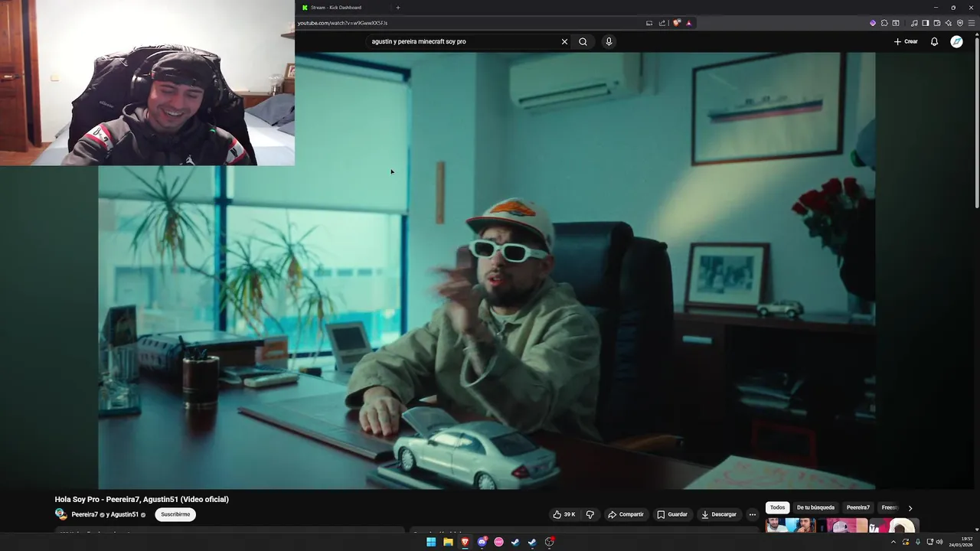Open the pink round app in the taskbar
Image resolution: width=980 pixels, height=551 pixels.
[498, 542]
